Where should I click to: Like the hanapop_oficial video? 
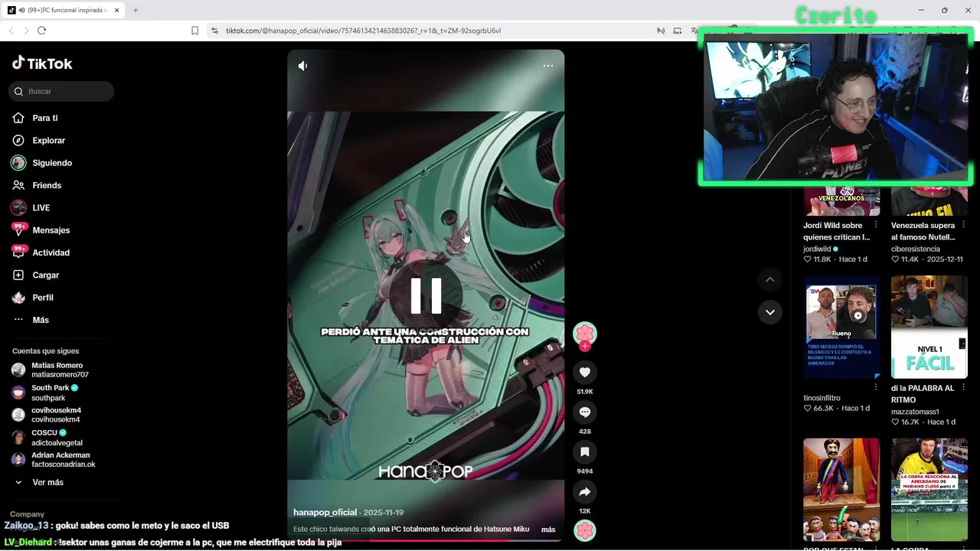[x=585, y=372]
